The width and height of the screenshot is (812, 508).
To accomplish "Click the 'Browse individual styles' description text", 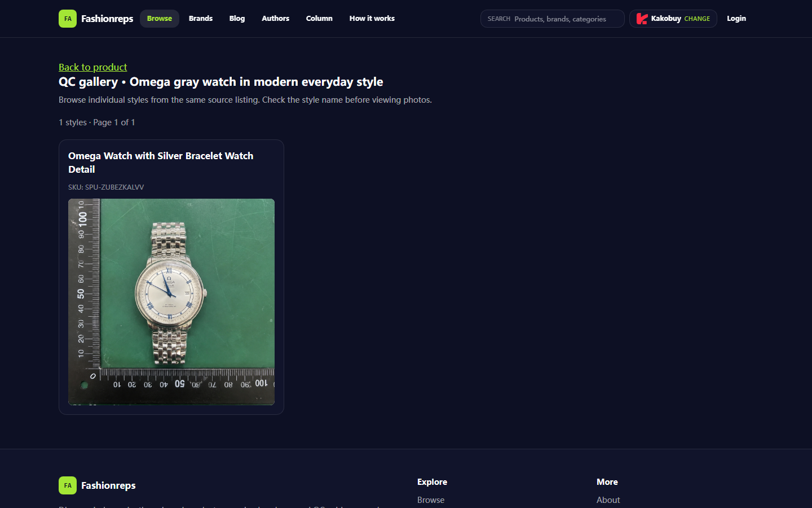I will coord(245,100).
